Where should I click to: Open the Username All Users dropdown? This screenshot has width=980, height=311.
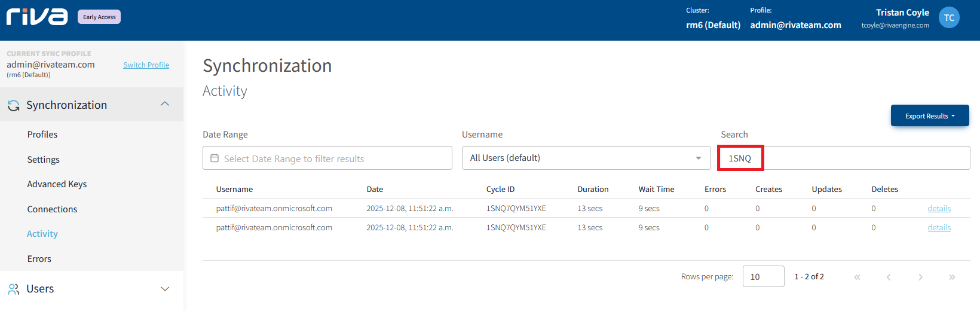tap(586, 158)
